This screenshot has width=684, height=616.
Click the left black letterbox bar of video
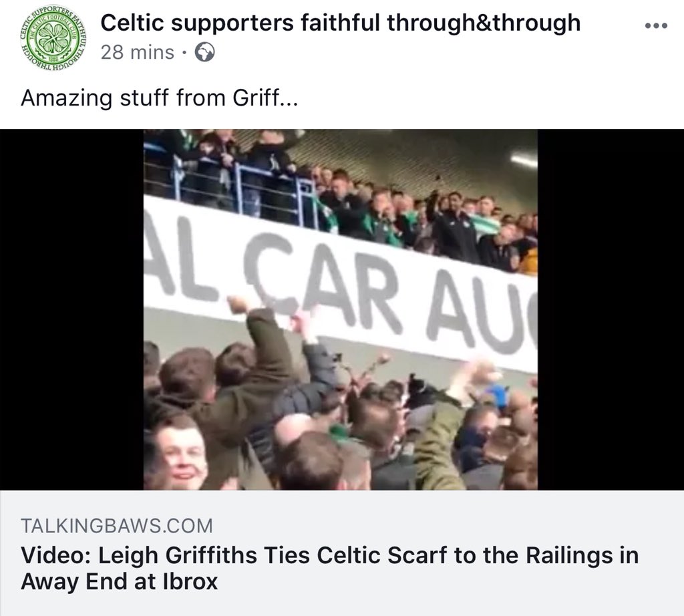pyautogui.click(x=71, y=309)
